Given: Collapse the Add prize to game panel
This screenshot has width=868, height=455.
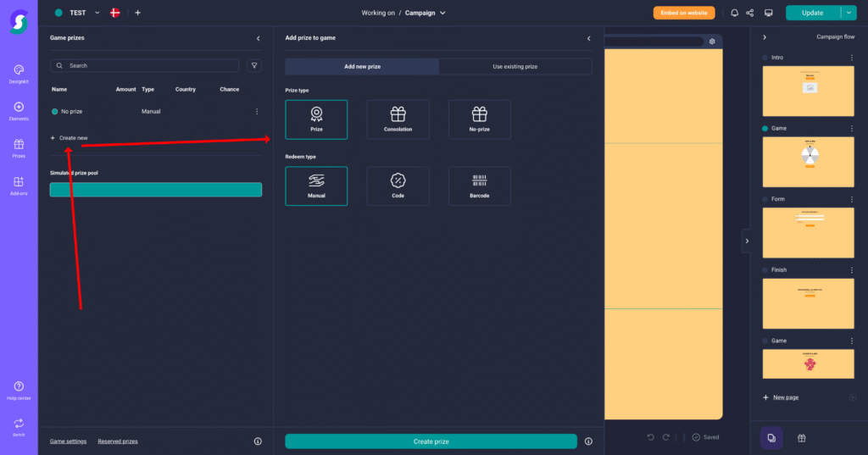Looking at the screenshot, I should pyautogui.click(x=589, y=38).
